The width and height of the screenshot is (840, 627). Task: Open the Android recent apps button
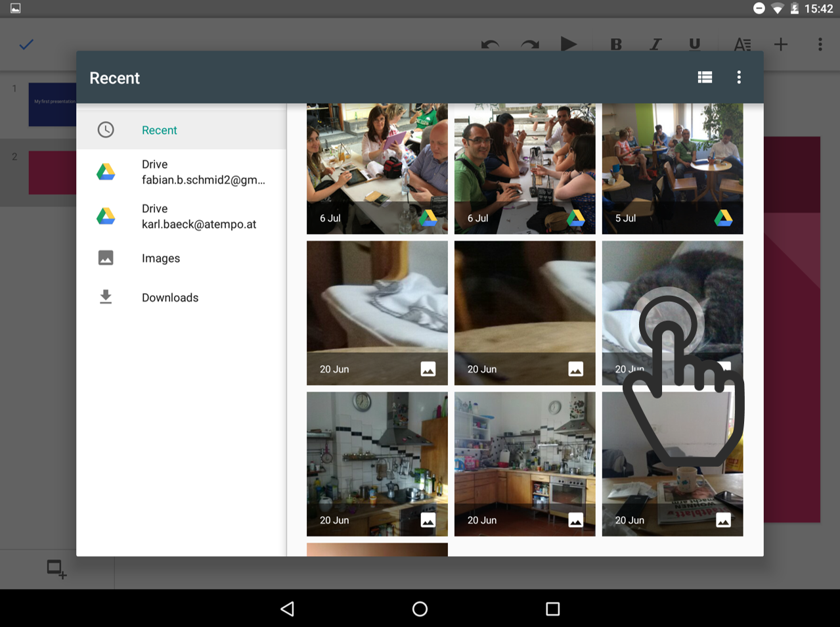point(553,609)
